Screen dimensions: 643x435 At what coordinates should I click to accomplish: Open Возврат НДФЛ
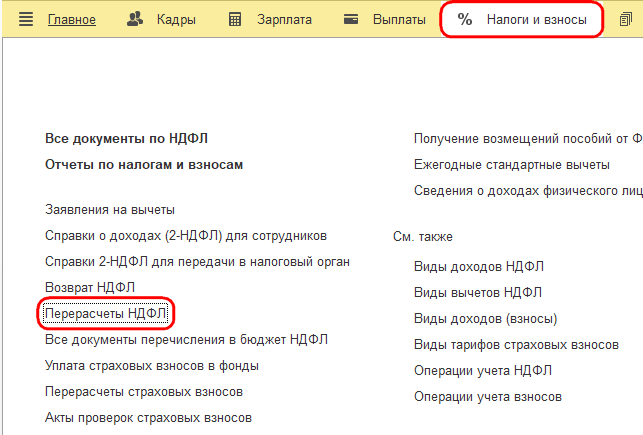pyautogui.click(x=90, y=287)
